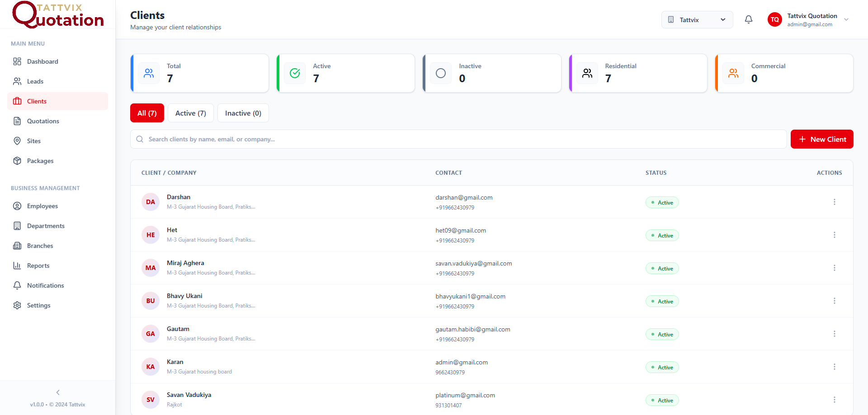The height and width of the screenshot is (415, 868).
Task: Click the Sites location pin icon
Action: (17, 141)
